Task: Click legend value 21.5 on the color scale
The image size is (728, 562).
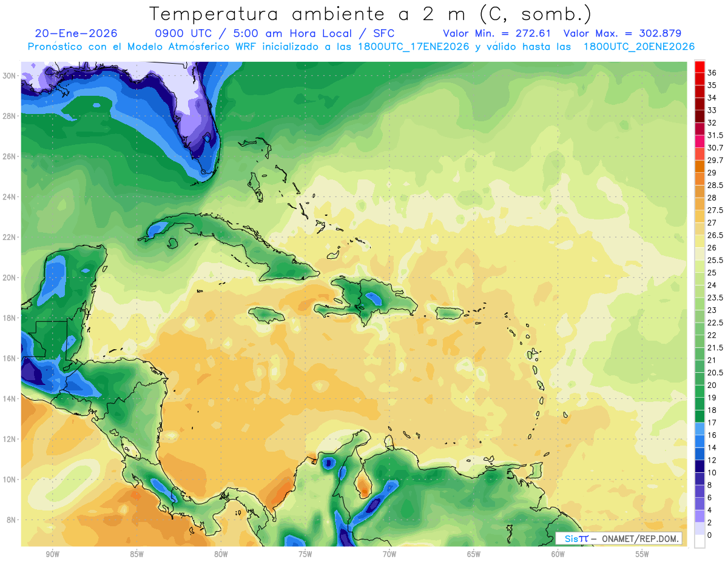Action: click(x=715, y=347)
